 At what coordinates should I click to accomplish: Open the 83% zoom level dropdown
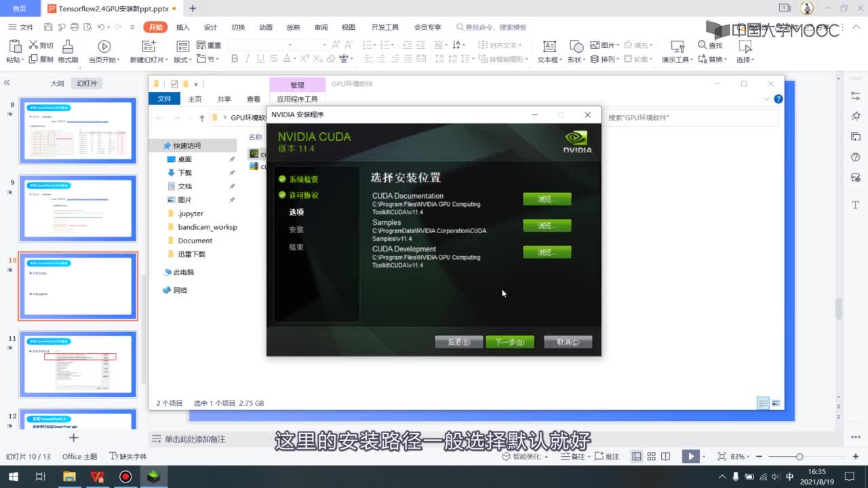coord(741,456)
